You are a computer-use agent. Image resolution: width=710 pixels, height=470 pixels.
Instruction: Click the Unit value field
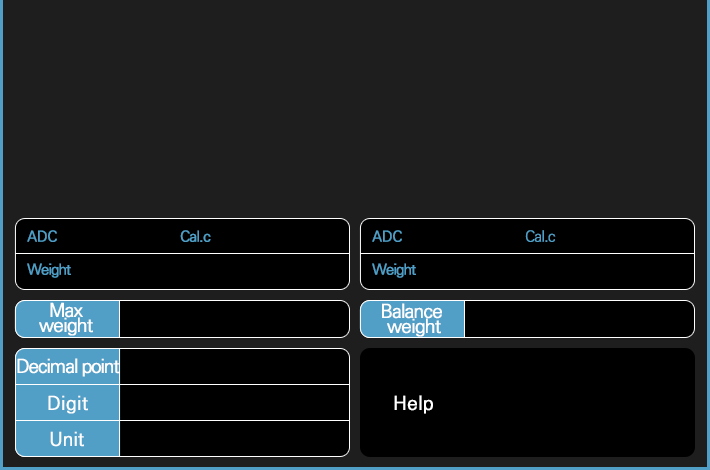click(234, 439)
